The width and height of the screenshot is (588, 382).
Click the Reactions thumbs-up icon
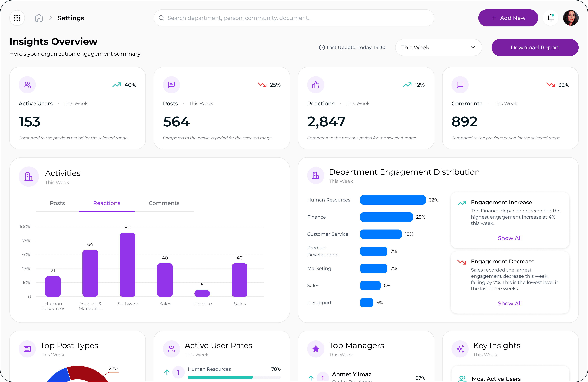tap(316, 85)
